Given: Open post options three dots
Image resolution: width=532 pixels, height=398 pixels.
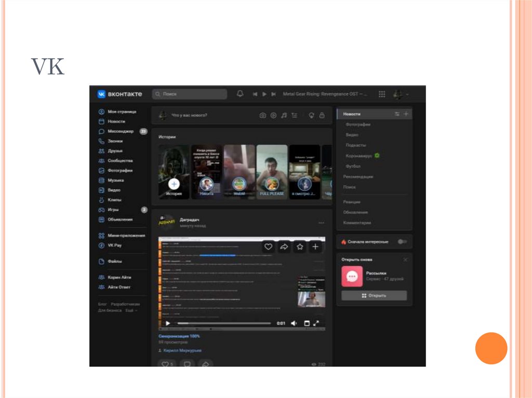Looking at the screenshot, I should (x=321, y=223).
